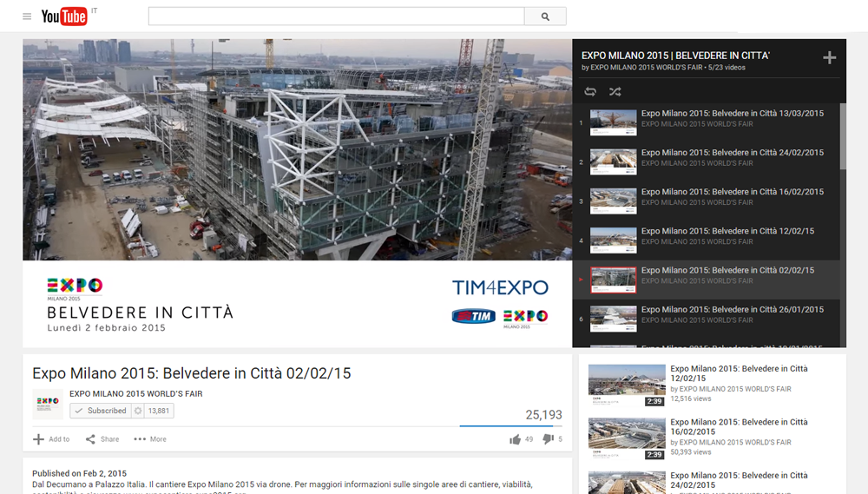Open suggested video thumbnail Belvedere in Città 16/02/2015
Image resolution: width=868 pixels, height=494 pixels.
point(627,438)
